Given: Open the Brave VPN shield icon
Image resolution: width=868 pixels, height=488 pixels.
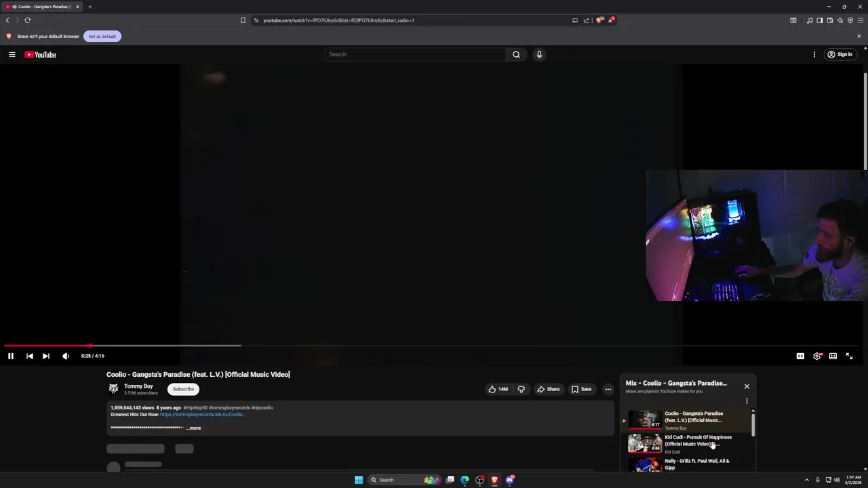Looking at the screenshot, I should [850, 20].
